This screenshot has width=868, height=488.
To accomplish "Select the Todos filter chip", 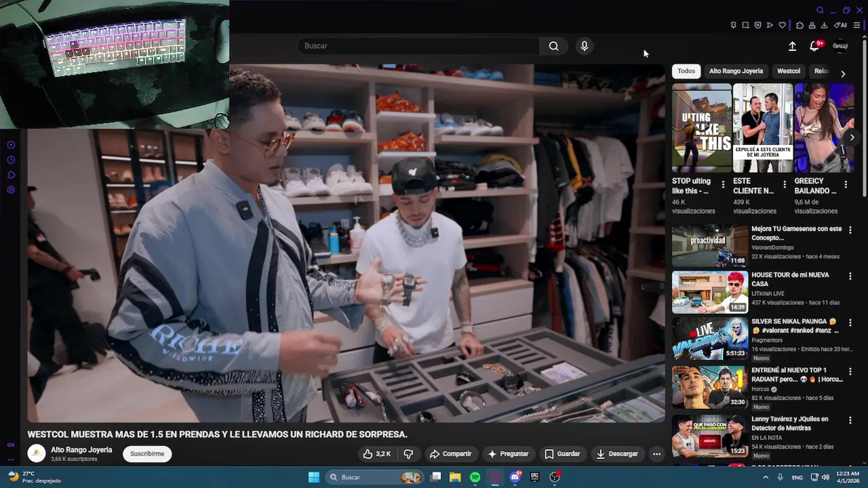I will tap(686, 71).
